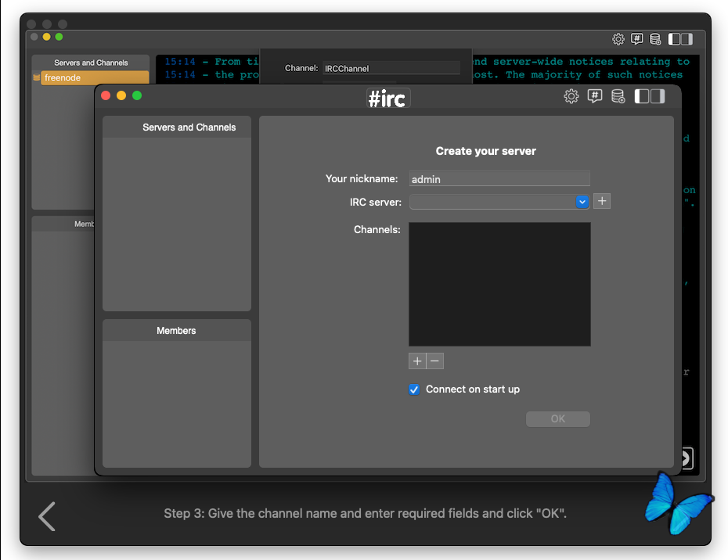Screen dimensions: 728x560
Task: Click inside the Your nickname field
Action: 499,179
